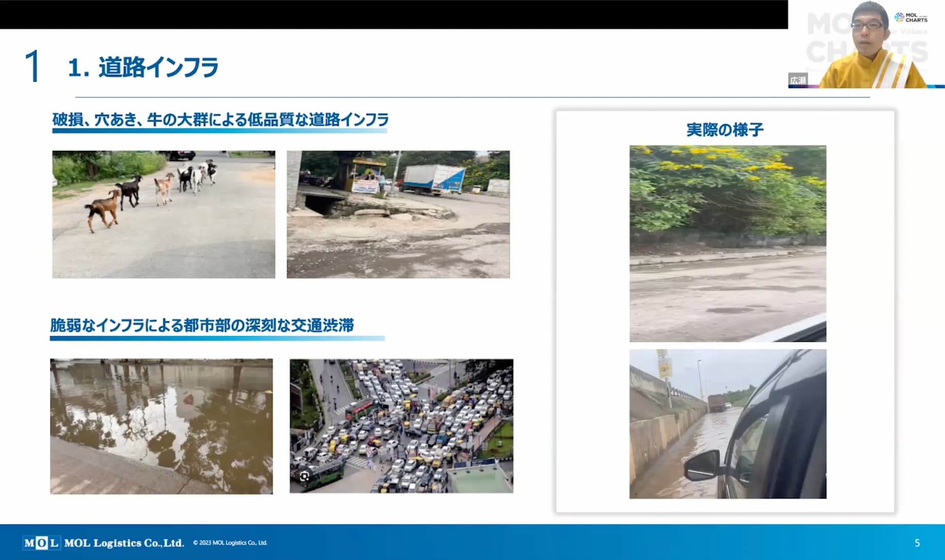Click the large section number 1
This screenshot has width=945, height=560.
click(33, 67)
